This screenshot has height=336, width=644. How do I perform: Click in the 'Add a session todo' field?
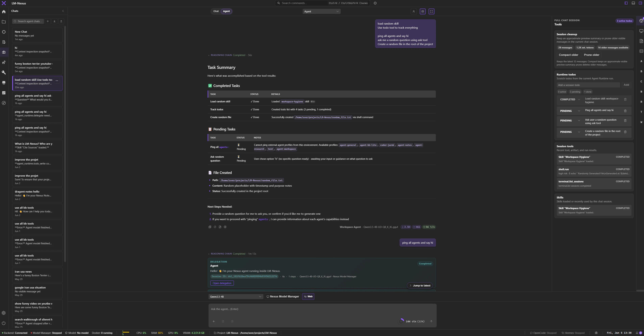click(x=588, y=85)
